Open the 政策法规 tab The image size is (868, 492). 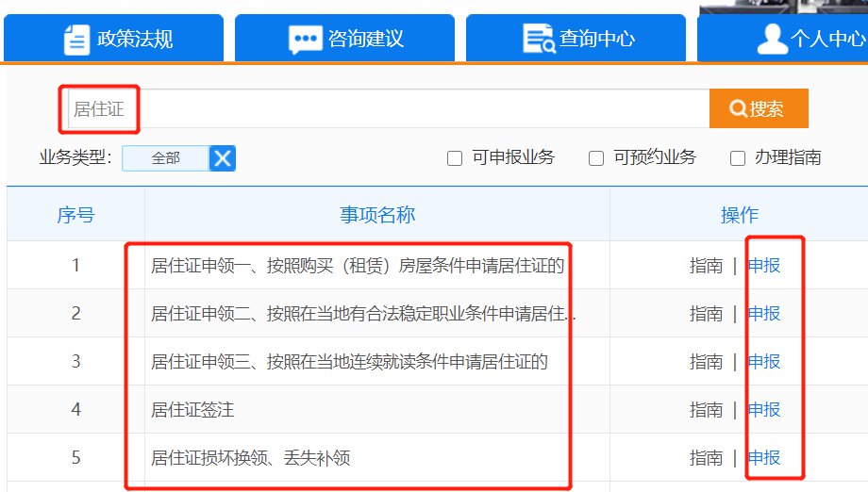(113, 38)
